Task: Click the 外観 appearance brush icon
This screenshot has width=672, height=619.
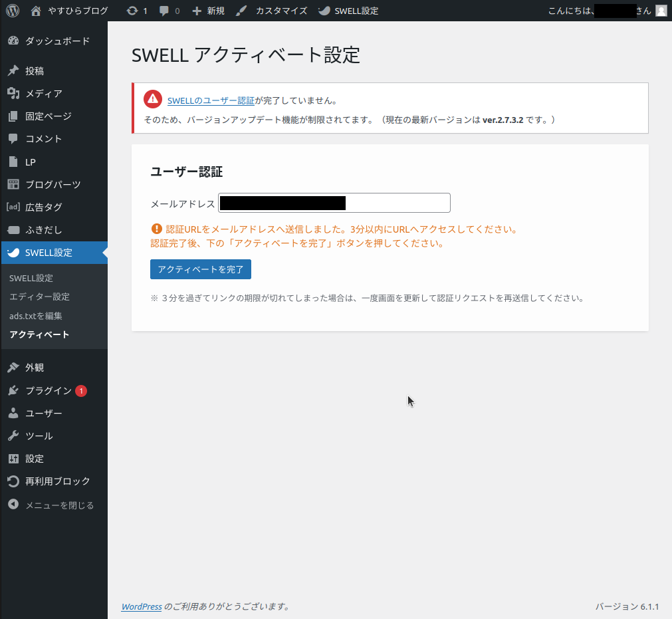Action: (13, 368)
